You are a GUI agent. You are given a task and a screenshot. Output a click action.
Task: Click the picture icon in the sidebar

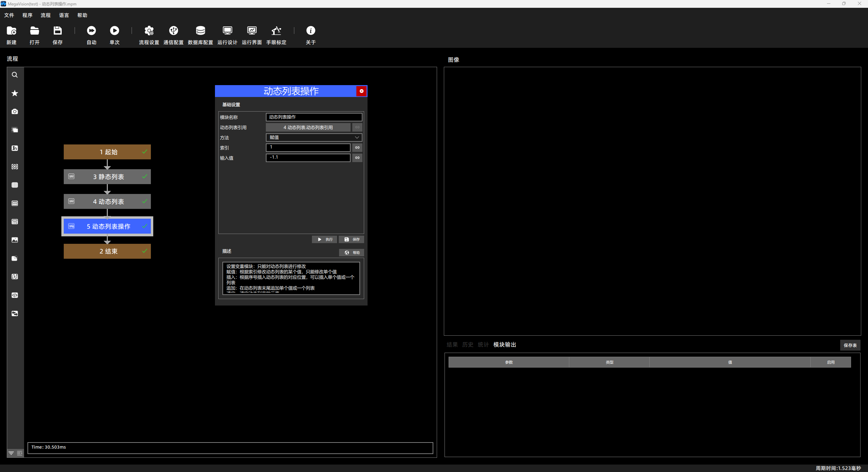15,240
